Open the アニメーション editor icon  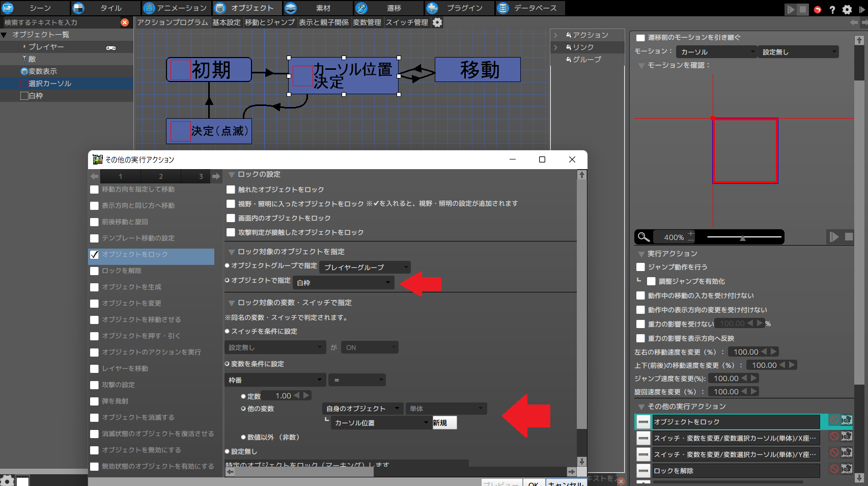point(150,8)
